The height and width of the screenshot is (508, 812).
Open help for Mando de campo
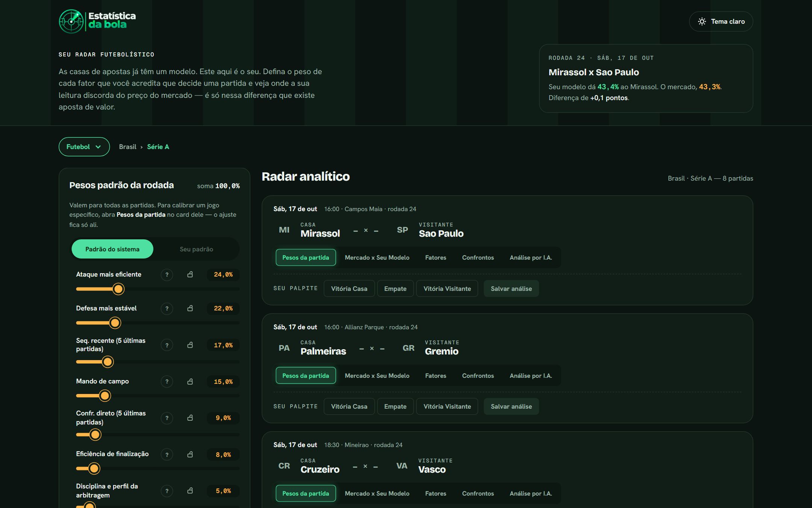(167, 382)
